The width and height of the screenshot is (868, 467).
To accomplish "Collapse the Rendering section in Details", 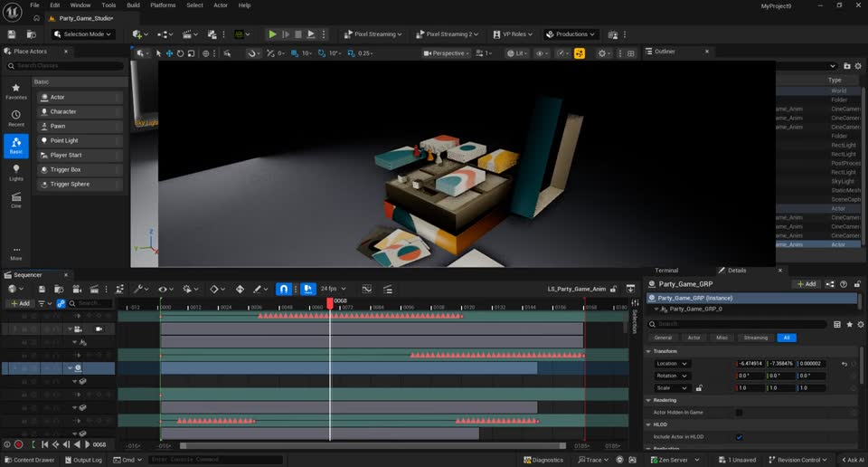I will 648,400.
